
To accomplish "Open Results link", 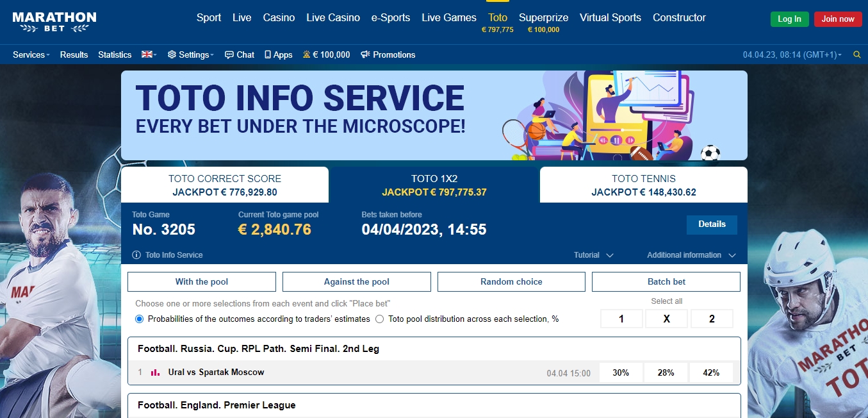I will coord(74,55).
